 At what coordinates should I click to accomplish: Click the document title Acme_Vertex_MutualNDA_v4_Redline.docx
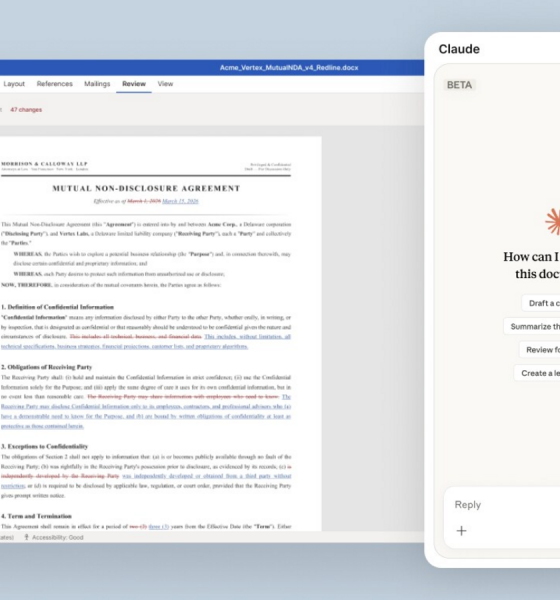pos(289,68)
